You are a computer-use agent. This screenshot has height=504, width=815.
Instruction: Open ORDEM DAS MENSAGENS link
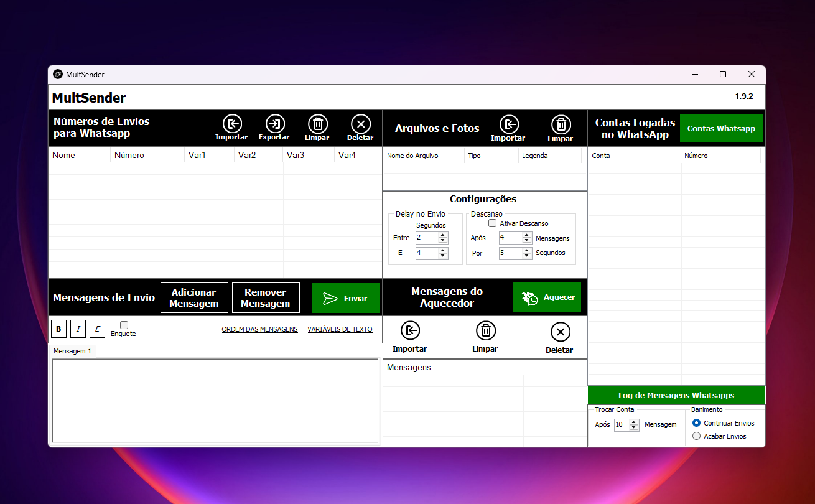click(x=259, y=329)
